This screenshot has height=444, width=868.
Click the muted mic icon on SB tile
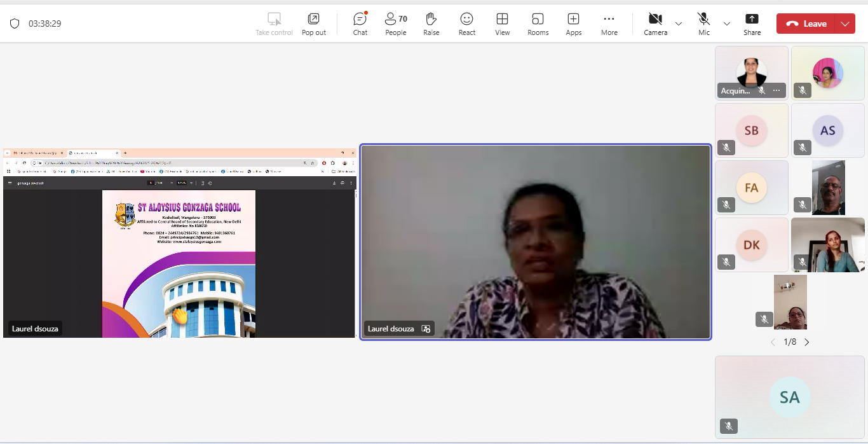[726, 148]
